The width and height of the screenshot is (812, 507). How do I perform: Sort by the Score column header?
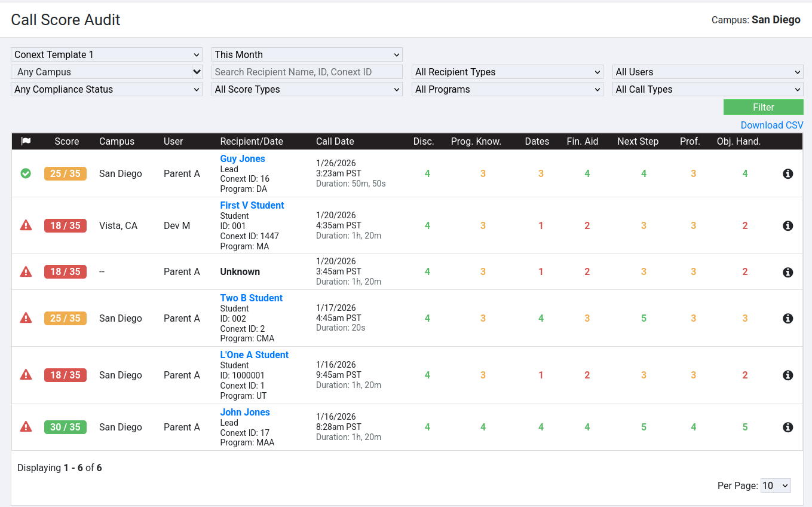click(x=66, y=142)
